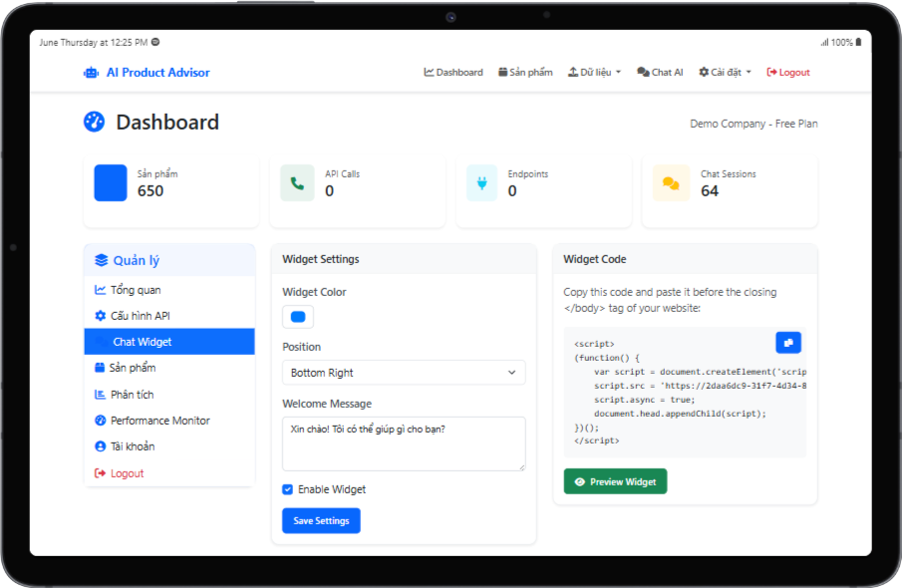Click the chat bubbles icon on Chat Sessions card
The width and height of the screenshot is (902, 588).
(x=671, y=183)
